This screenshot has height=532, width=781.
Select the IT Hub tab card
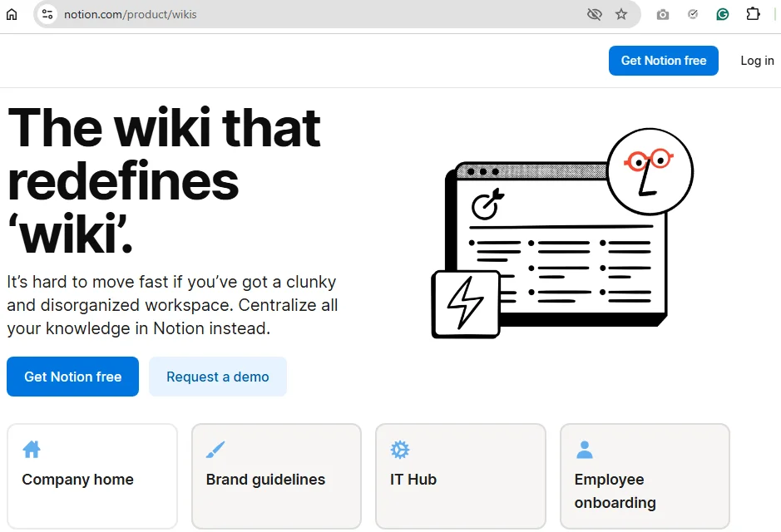click(461, 476)
